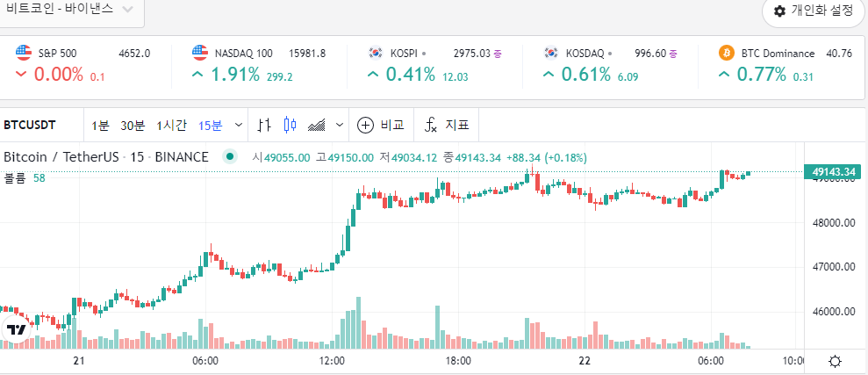Viewport: 868px width, 375px height.
Task: Switch to 1분 interval
Action: tap(100, 126)
